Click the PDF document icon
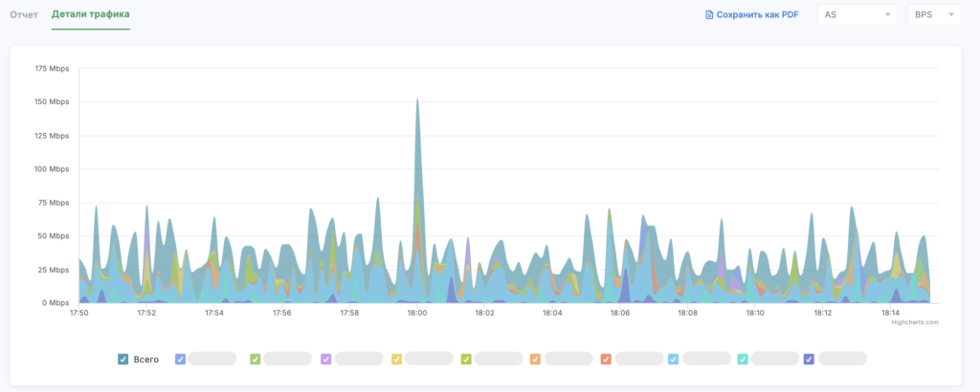980x392 pixels. [x=709, y=14]
